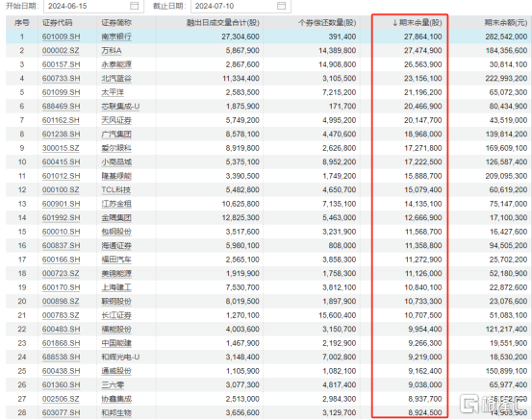The height and width of the screenshot is (420, 532).
Task: Open the end date calendar icon
Action: point(281,6)
